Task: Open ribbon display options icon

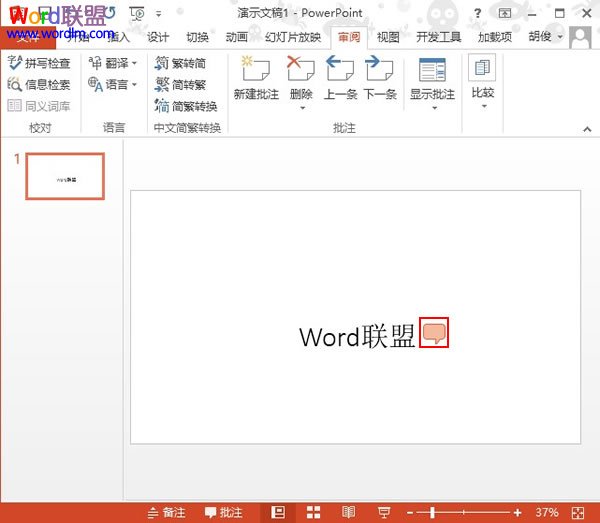Action: (505, 13)
